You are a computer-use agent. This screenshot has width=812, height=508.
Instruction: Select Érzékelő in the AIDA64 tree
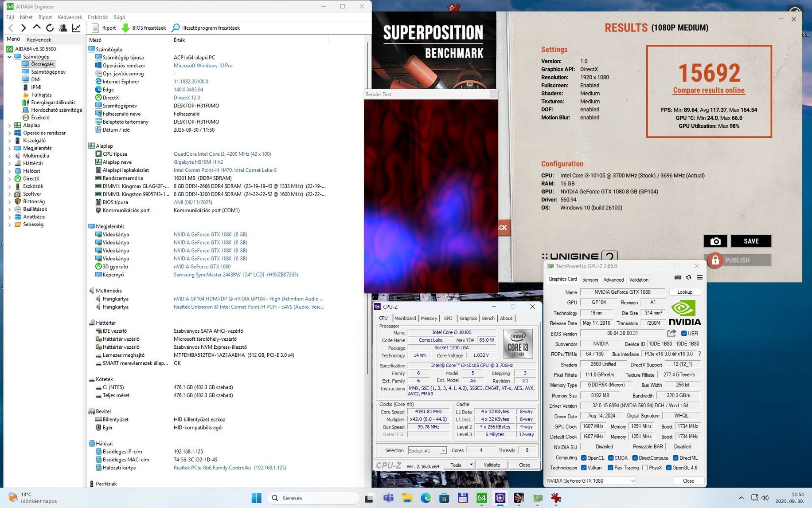(36, 118)
